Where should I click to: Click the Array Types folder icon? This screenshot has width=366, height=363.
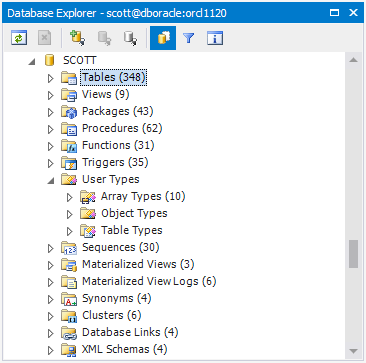click(88, 197)
